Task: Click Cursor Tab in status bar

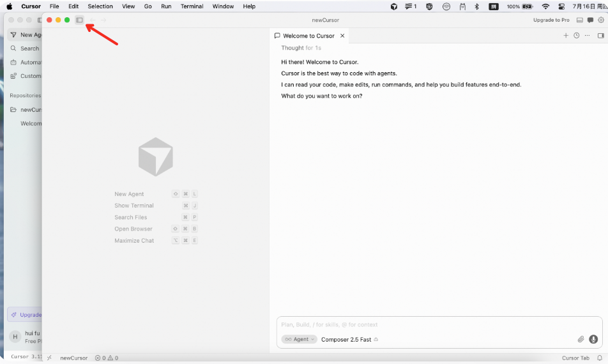Action: pyautogui.click(x=575, y=358)
